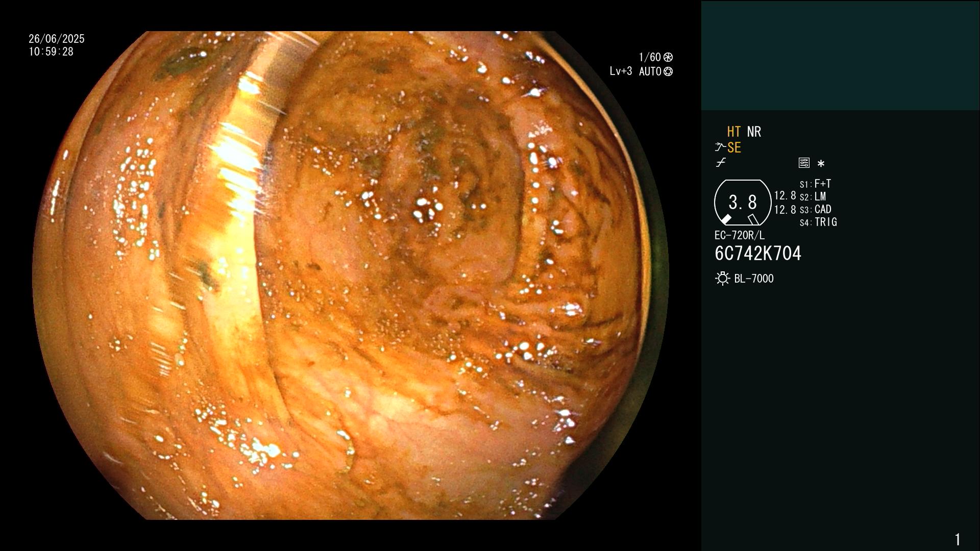Click the tone curve icon below SE

pos(721,163)
